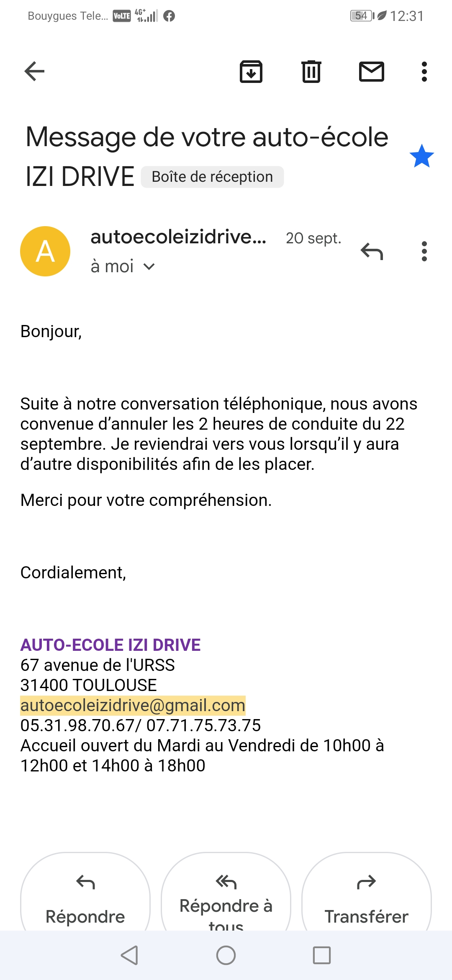The image size is (452, 980).
Task: Archive this email with the archive icon
Action: click(x=251, y=71)
